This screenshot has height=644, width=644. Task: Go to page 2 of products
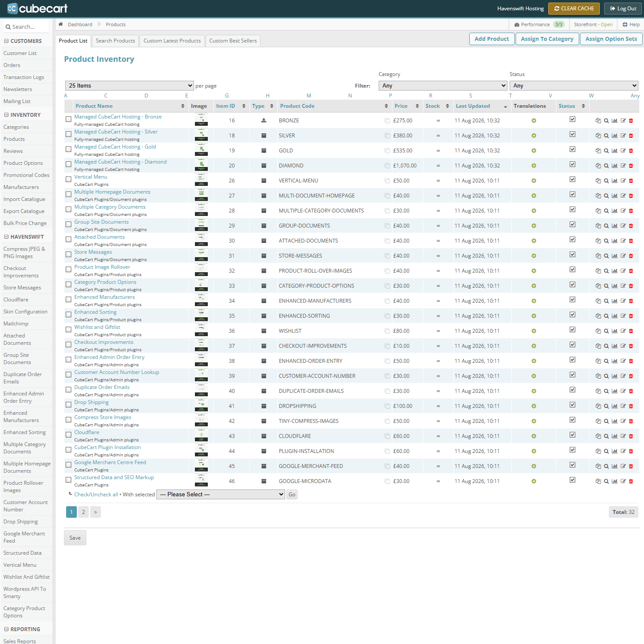tap(83, 512)
